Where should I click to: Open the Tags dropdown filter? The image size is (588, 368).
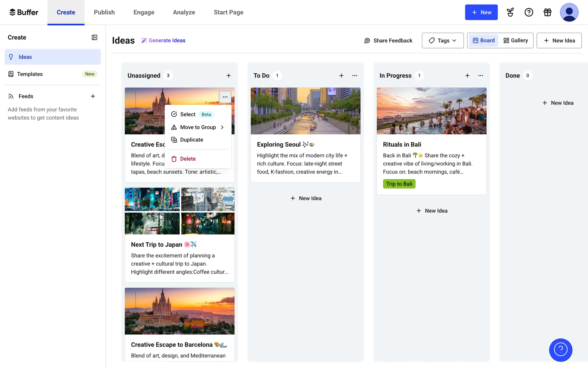pyautogui.click(x=443, y=40)
